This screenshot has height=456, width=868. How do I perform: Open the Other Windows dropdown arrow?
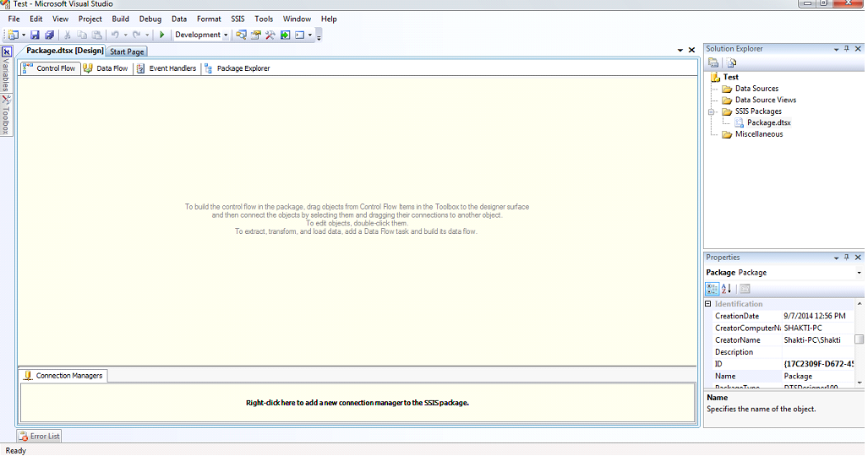(x=310, y=35)
